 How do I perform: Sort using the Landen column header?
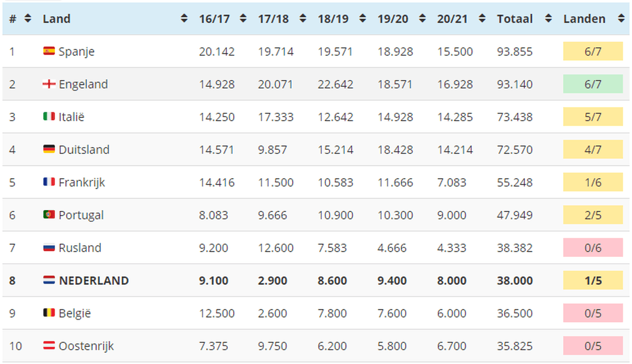pos(584,19)
